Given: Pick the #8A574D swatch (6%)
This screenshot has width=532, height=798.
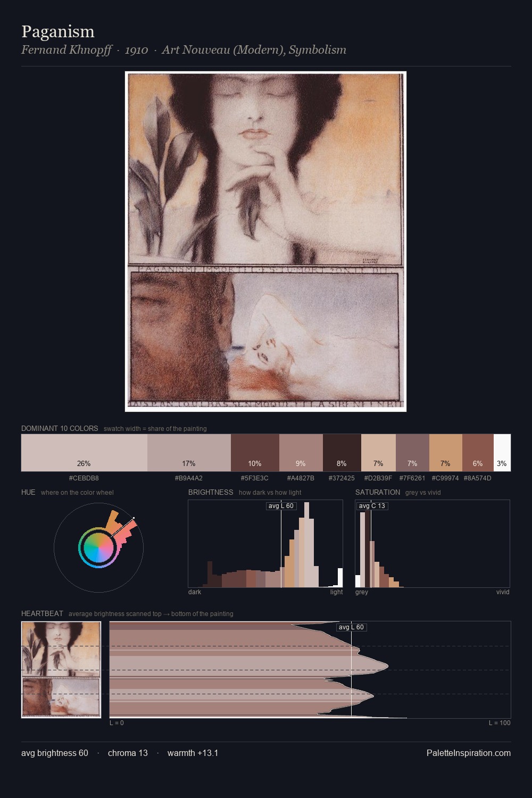Looking at the screenshot, I should coord(478,453).
